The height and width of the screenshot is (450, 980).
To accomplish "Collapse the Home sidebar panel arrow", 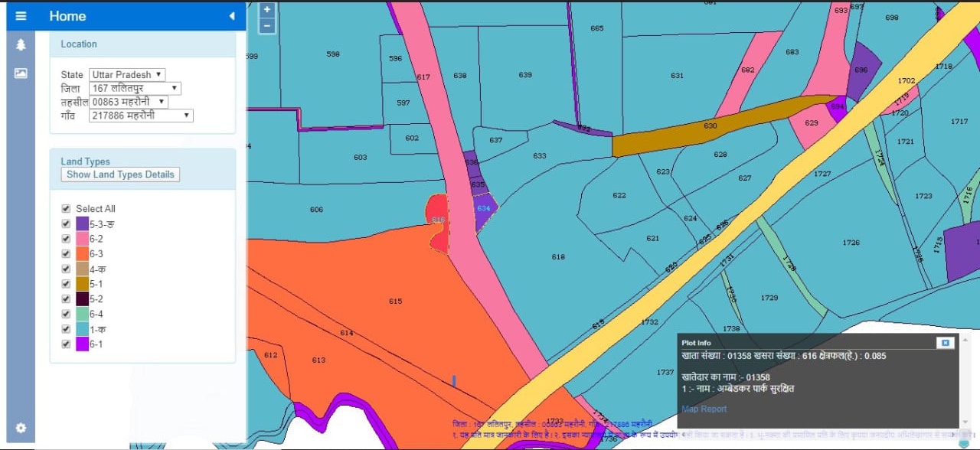I will 232,16.
